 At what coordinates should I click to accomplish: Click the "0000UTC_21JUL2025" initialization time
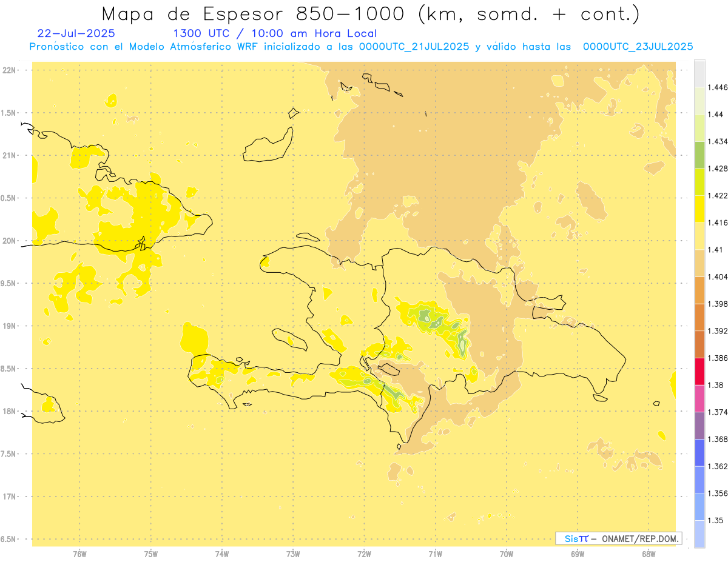coord(415,47)
